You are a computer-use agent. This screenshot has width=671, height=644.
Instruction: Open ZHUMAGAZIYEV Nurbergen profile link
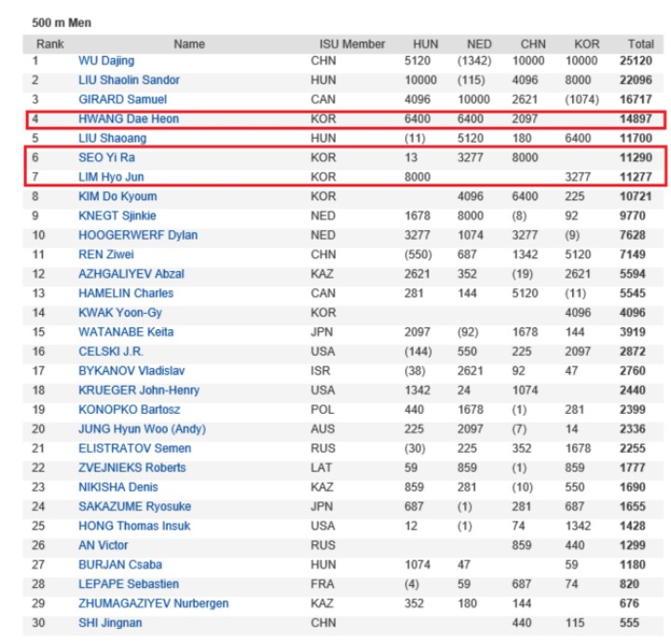tap(153, 603)
